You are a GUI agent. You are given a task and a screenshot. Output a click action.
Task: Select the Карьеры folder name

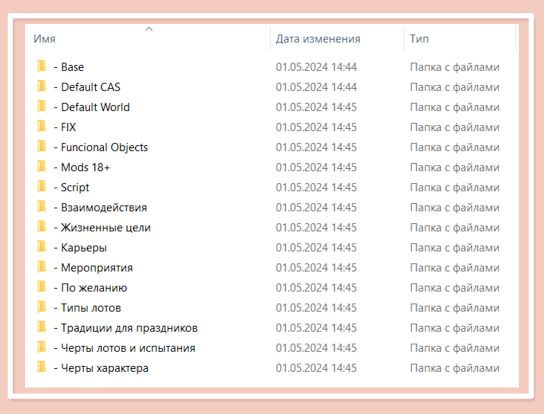coord(84,248)
